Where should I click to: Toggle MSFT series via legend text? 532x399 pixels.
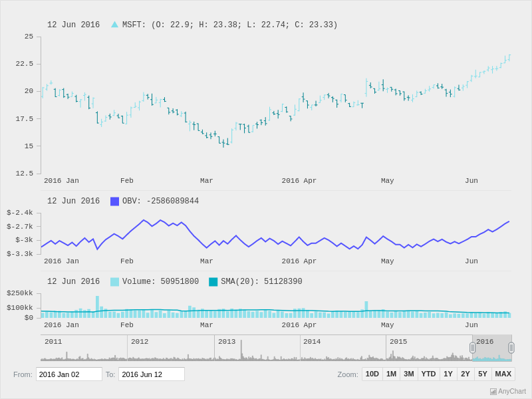(x=229, y=25)
